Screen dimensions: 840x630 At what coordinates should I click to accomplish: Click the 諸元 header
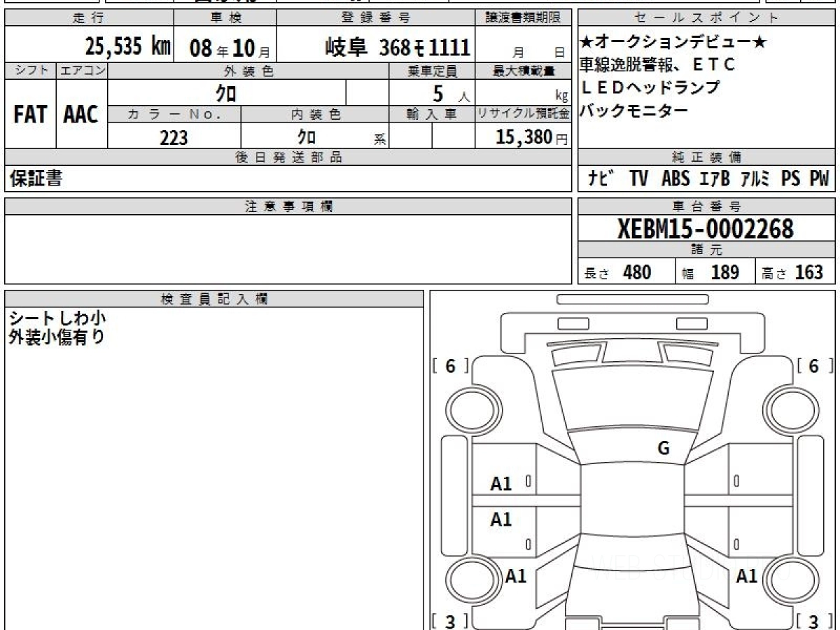(706, 251)
